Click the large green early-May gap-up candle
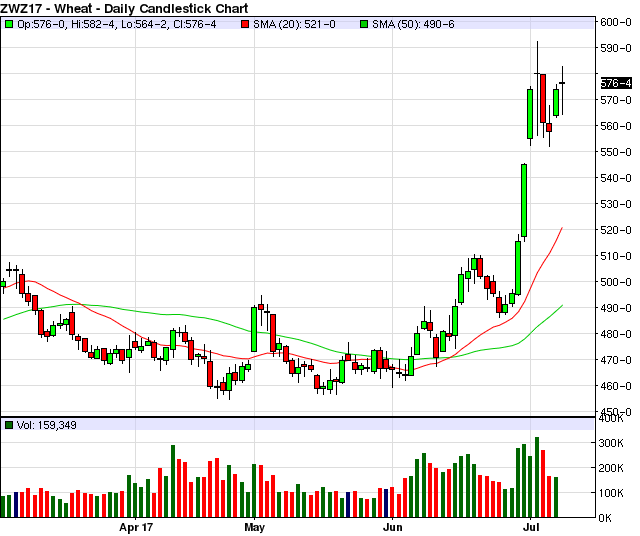640x536 pixels. (254, 329)
